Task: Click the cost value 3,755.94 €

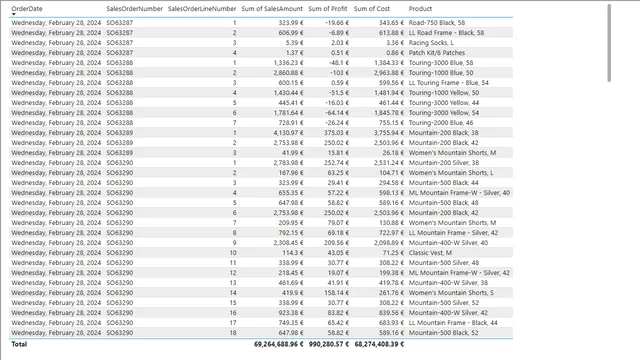Action: click(389, 133)
